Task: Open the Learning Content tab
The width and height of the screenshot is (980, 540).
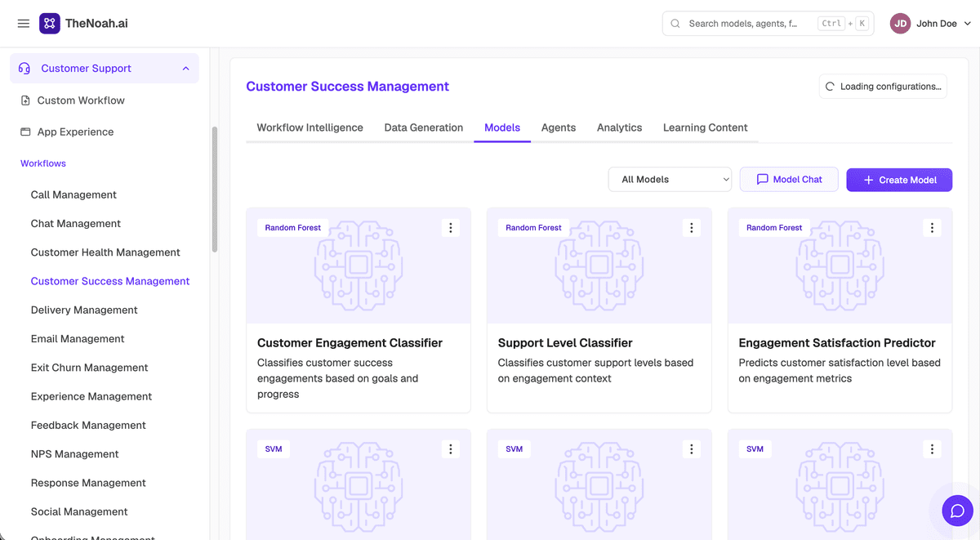Action: [x=706, y=127]
